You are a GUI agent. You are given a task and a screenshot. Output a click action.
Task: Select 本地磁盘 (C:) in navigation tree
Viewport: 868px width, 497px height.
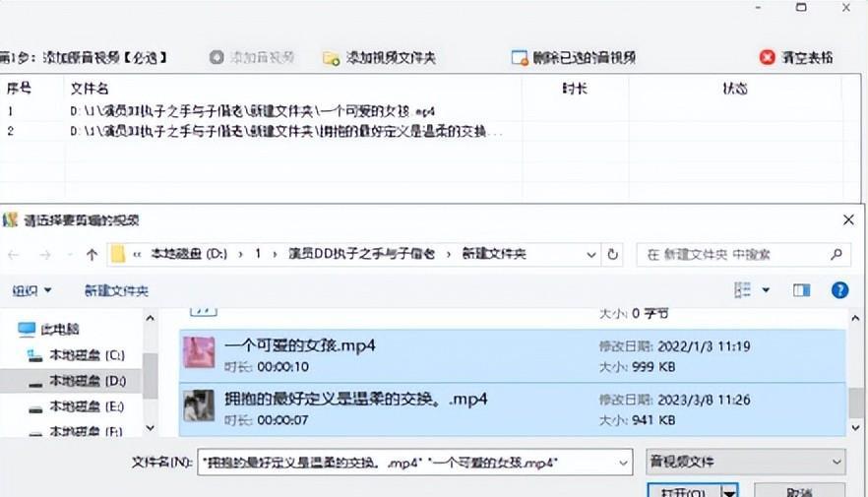(76, 355)
